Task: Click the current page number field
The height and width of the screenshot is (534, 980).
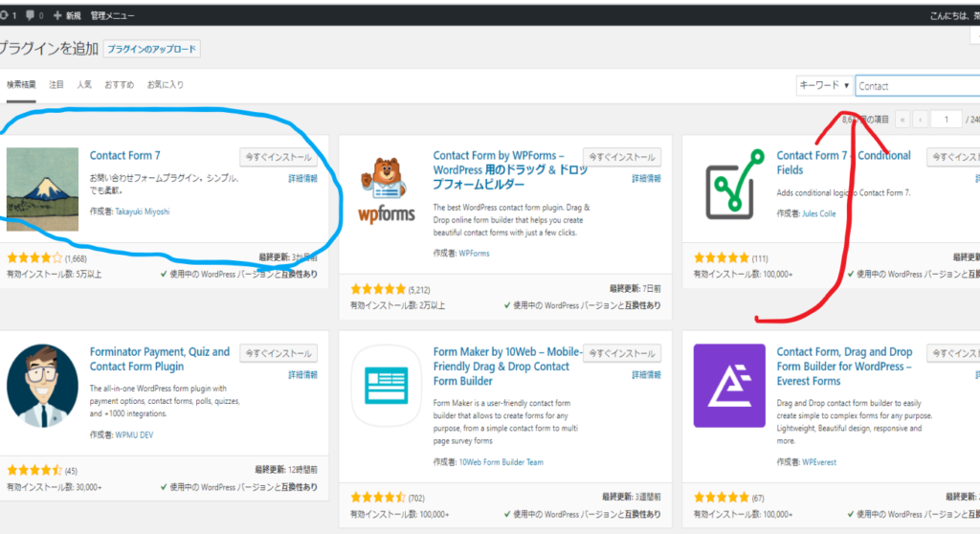Action: pos(946,119)
